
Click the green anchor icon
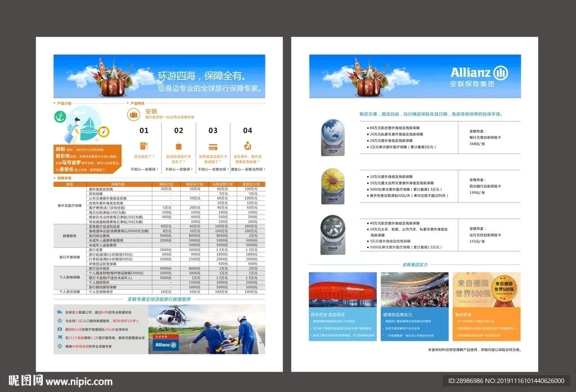tap(60, 117)
